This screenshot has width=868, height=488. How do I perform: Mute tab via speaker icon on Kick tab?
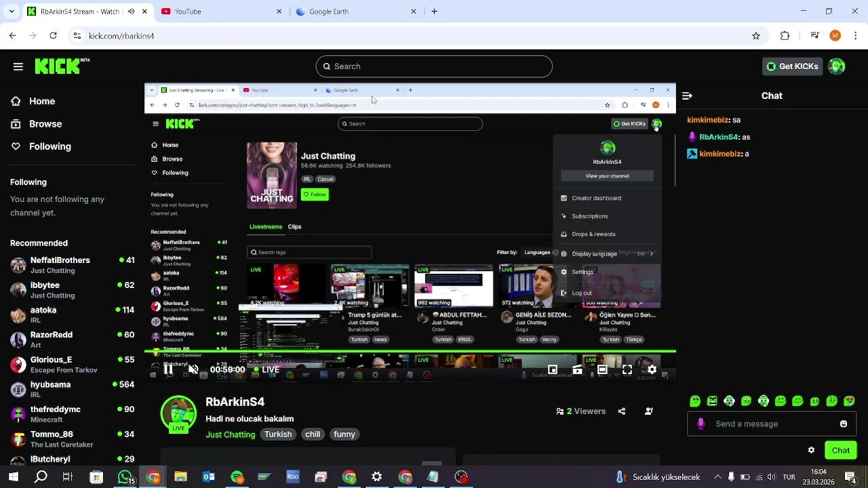click(x=132, y=12)
